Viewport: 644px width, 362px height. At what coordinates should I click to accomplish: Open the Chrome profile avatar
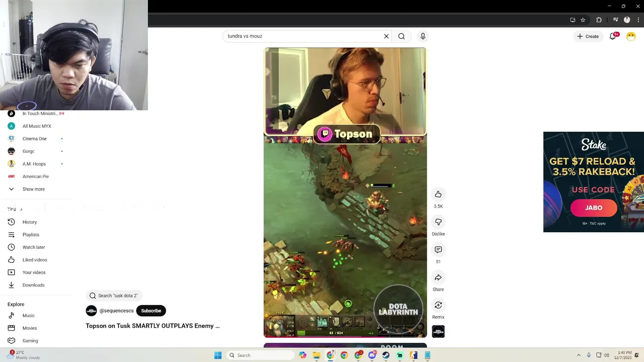click(627, 20)
